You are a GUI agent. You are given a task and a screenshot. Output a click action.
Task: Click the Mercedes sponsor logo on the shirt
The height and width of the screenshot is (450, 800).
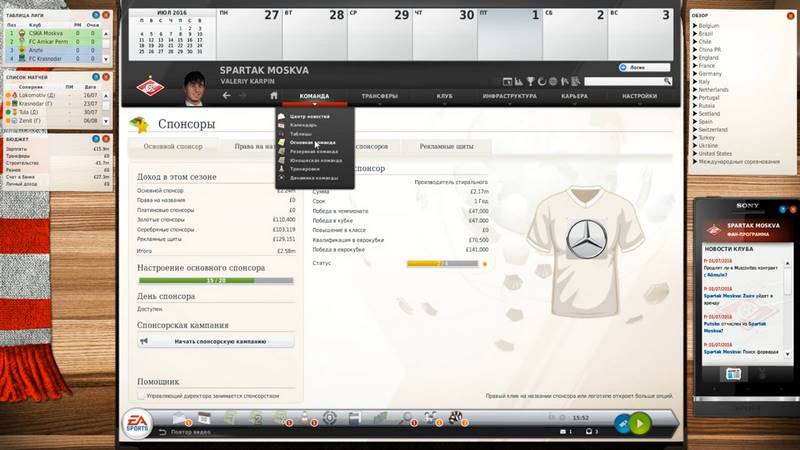point(581,242)
